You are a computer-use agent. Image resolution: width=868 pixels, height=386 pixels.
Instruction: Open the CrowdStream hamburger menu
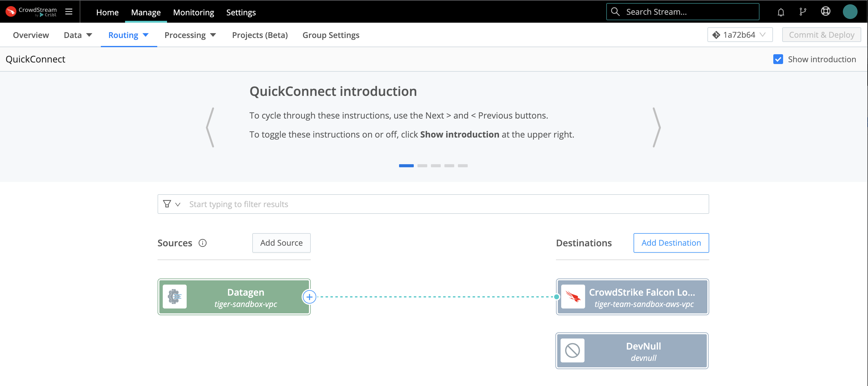point(69,11)
